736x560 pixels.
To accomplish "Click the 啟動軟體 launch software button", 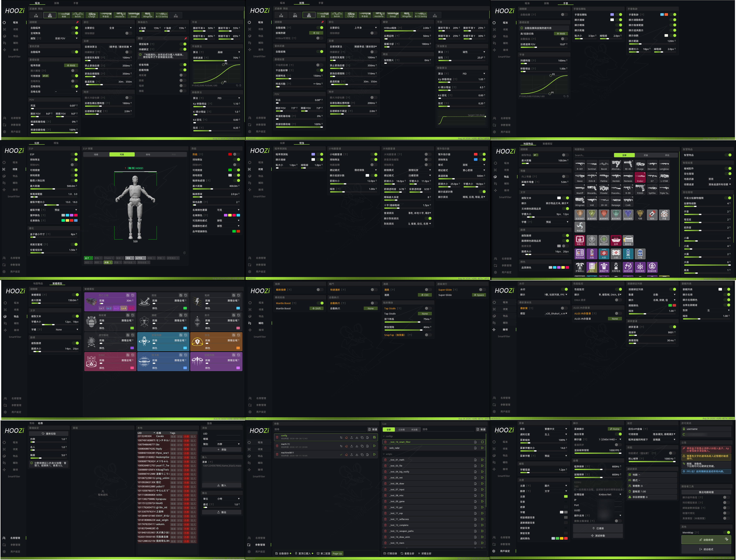I will [x=706, y=540].
